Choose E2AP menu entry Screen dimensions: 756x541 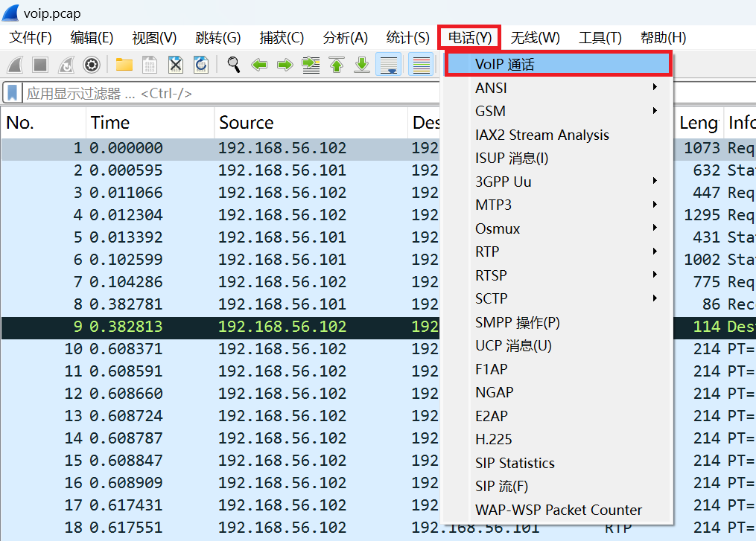tap(558, 416)
